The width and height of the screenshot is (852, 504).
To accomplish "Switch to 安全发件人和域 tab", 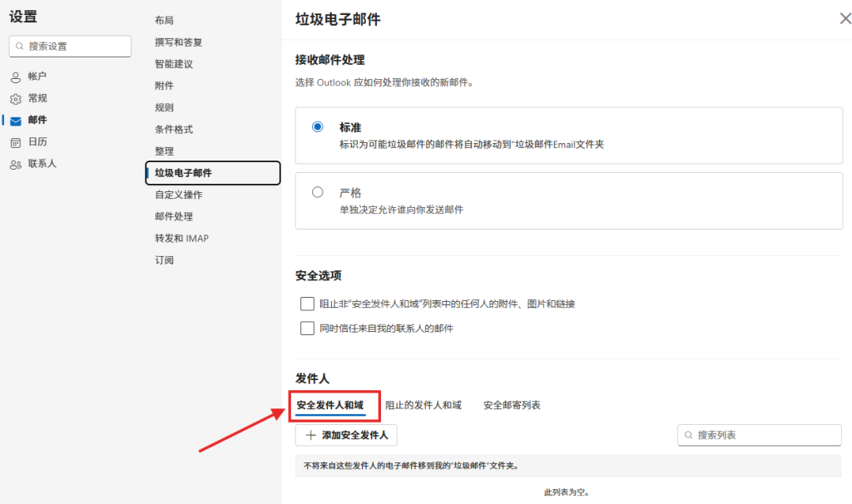I will [x=330, y=405].
